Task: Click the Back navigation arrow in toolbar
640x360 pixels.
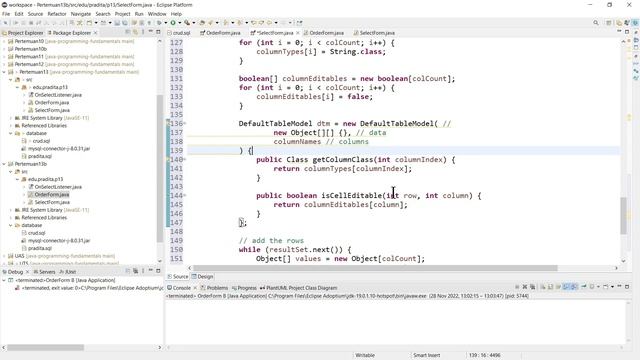Action: pos(270,23)
